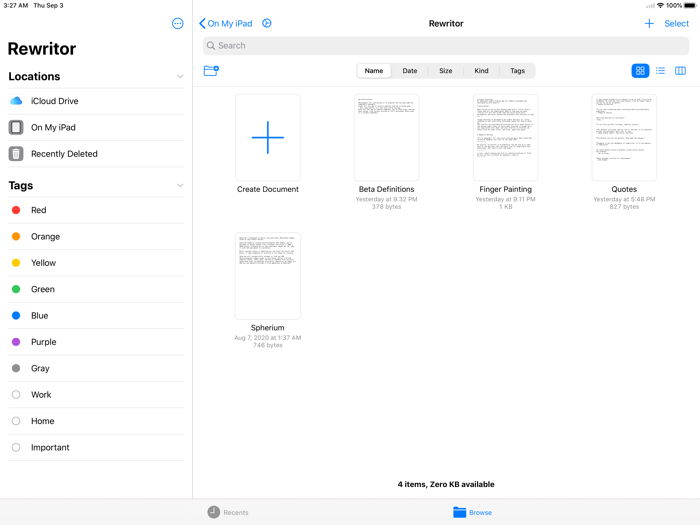This screenshot has height=525, width=700.
Task: Filter by the Gray tag dot
Action: click(16, 368)
